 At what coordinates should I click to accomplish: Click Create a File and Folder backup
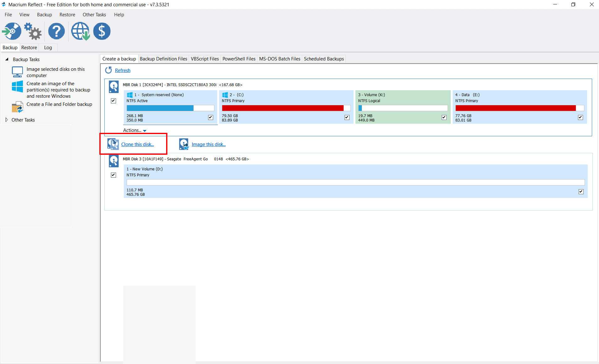[x=59, y=104]
